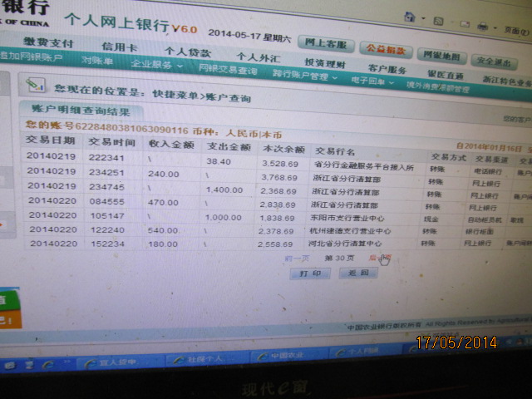This screenshot has width=532, height=399.
Task: Open the 银医直通 menu
Action: [446, 75]
